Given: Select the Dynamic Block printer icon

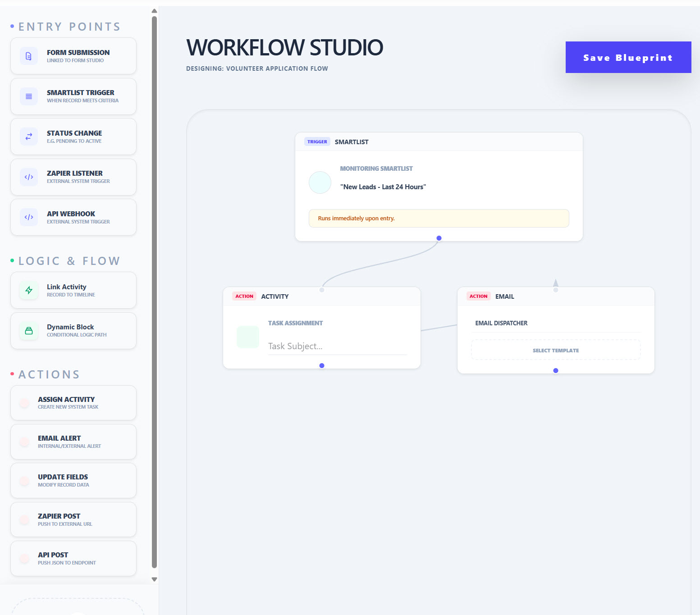Looking at the screenshot, I should pos(28,330).
